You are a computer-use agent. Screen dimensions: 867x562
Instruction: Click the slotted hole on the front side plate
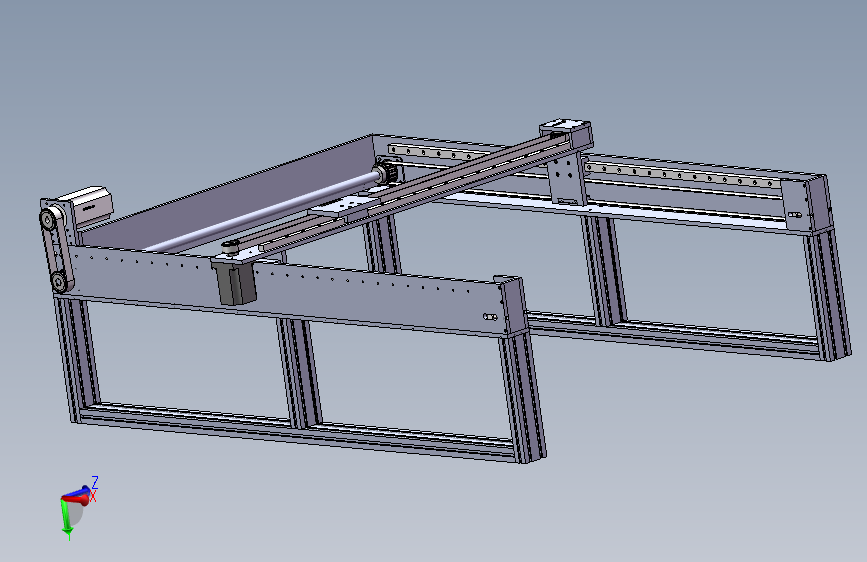tap(490, 317)
